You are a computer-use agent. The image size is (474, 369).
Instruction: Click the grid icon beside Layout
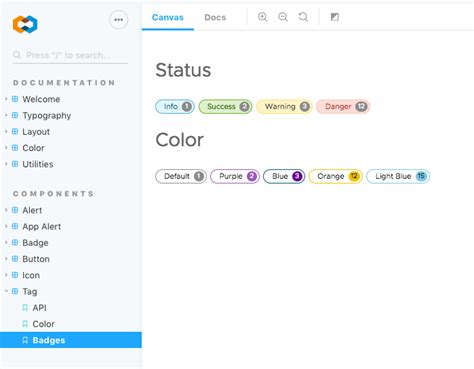click(x=15, y=131)
